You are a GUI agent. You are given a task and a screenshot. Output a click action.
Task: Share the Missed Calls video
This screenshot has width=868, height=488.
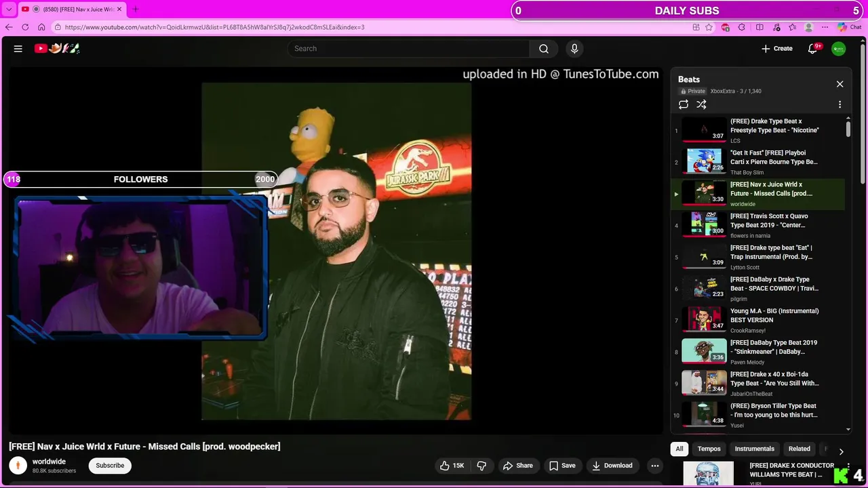517,466
